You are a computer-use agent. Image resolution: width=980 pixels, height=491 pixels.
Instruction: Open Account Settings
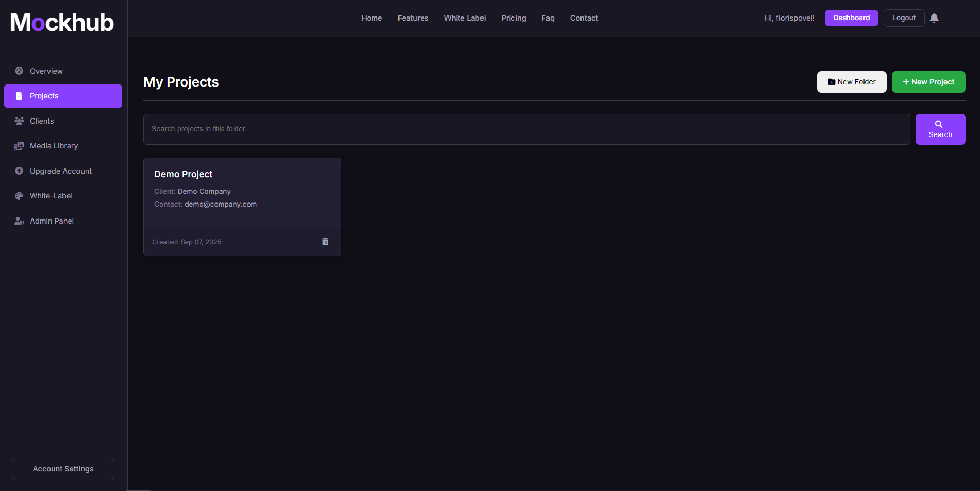(62, 468)
